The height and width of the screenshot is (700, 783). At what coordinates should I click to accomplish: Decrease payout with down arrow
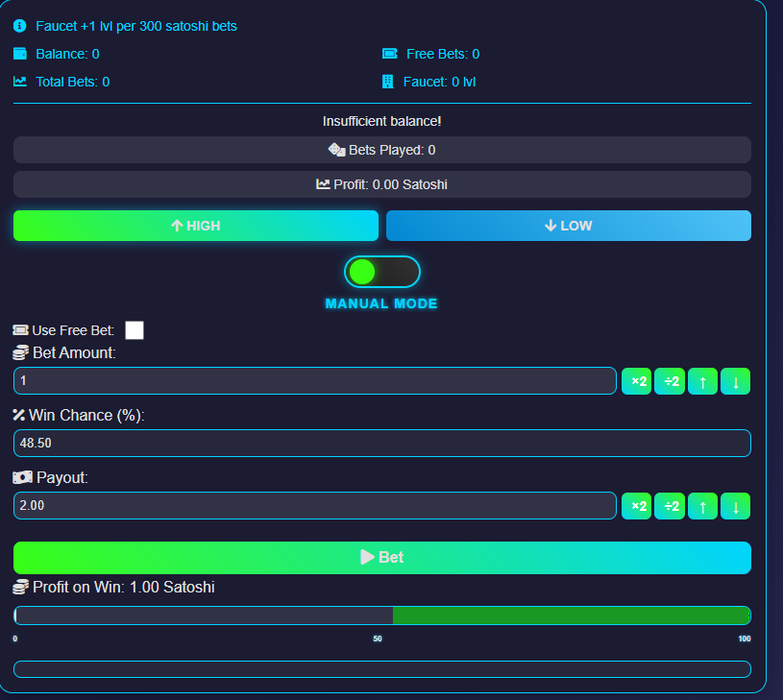click(736, 506)
